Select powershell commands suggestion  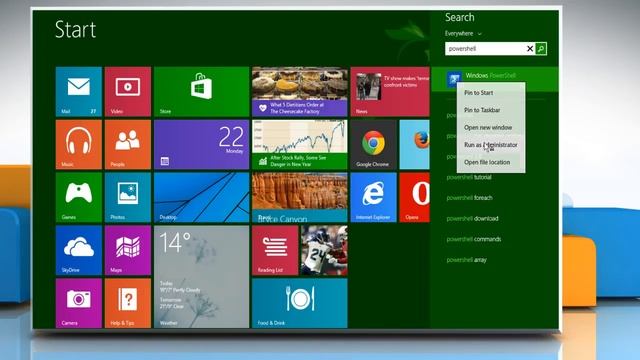pos(473,239)
